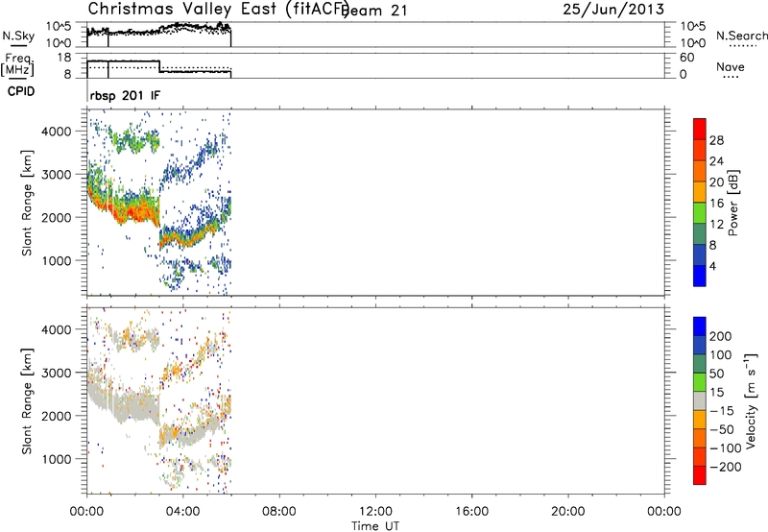Click the '4000' tick on the power panel
The width and height of the screenshot is (768, 532).
[x=56, y=132]
